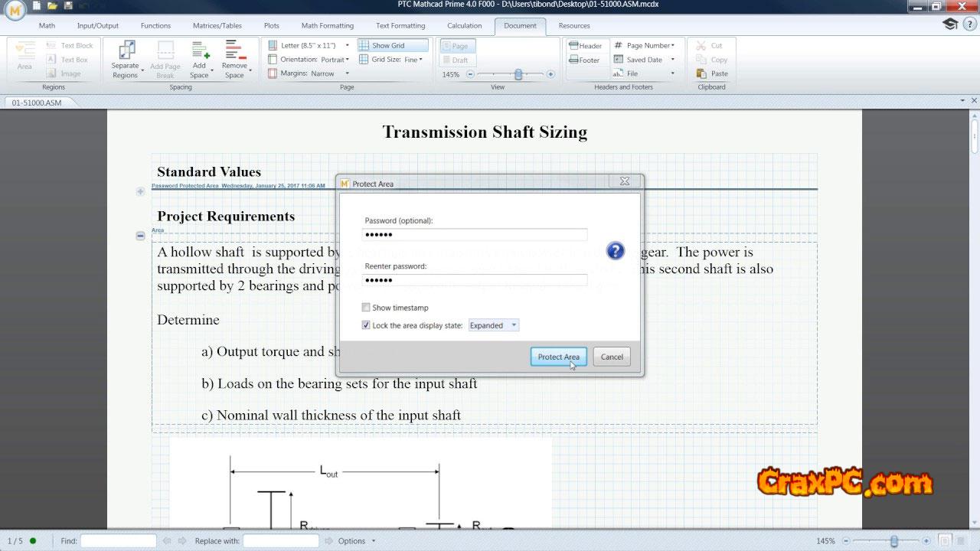The width and height of the screenshot is (980, 551).
Task: Click the ribbon zoom slider handle
Action: 518,74
